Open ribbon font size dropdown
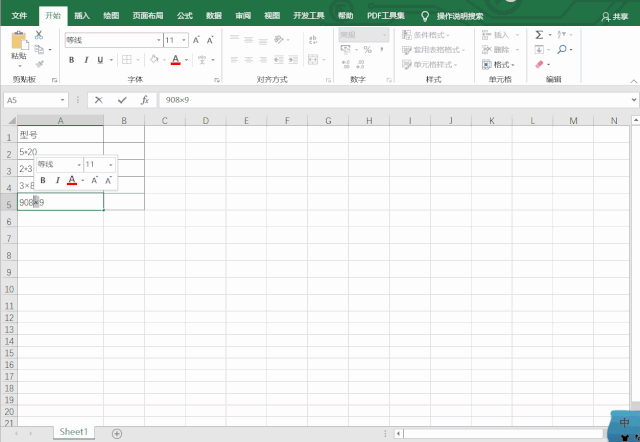Screen dimensions: 640x442 (x=184, y=40)
